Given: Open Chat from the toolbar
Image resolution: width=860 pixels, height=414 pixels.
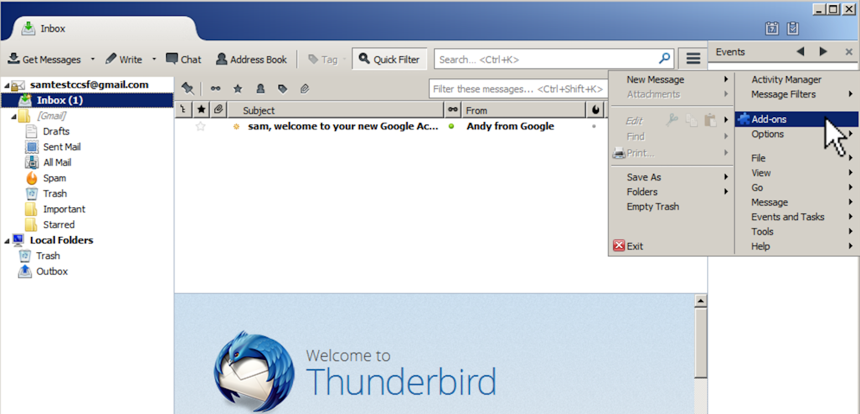Looking at the screenshot, I should 184,59.
